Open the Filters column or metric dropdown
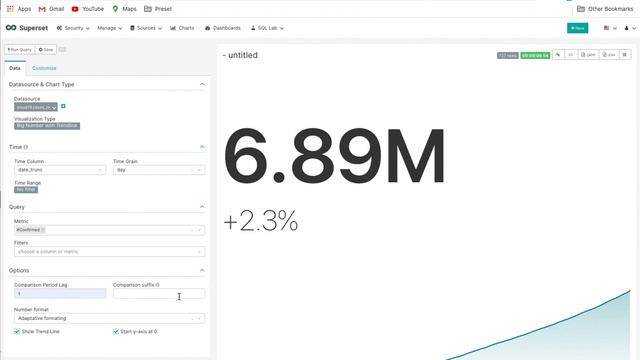This screenshot has height=360, width=640. [109, 251]
